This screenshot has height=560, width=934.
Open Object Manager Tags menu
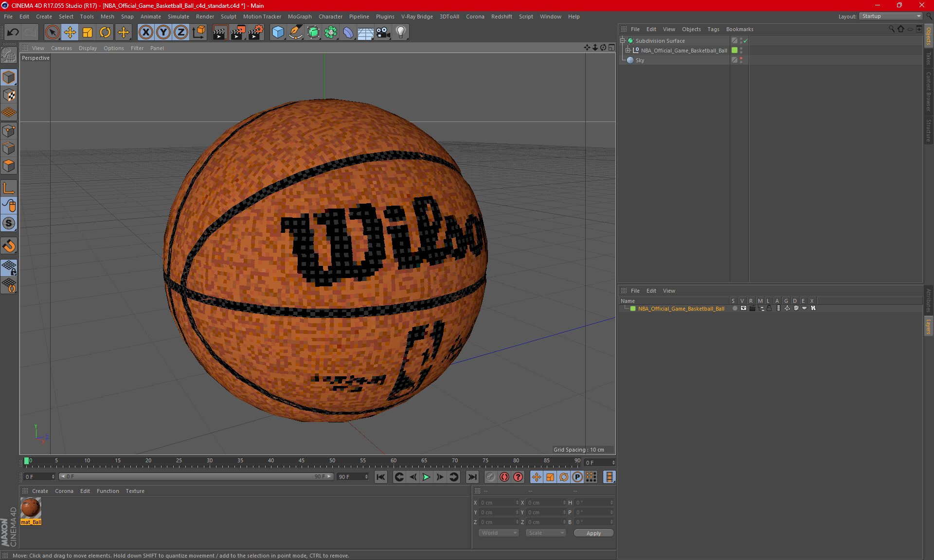(713, 29)
